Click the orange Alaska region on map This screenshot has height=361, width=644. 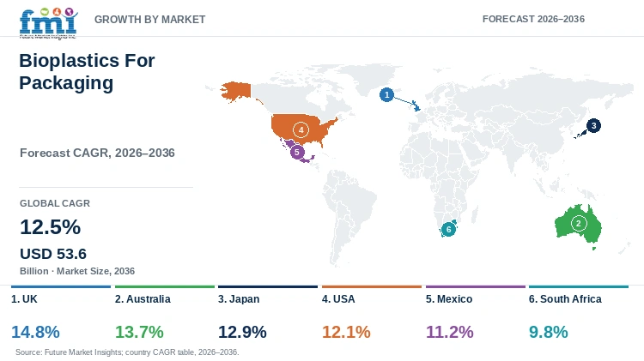[x=236, y=91]
